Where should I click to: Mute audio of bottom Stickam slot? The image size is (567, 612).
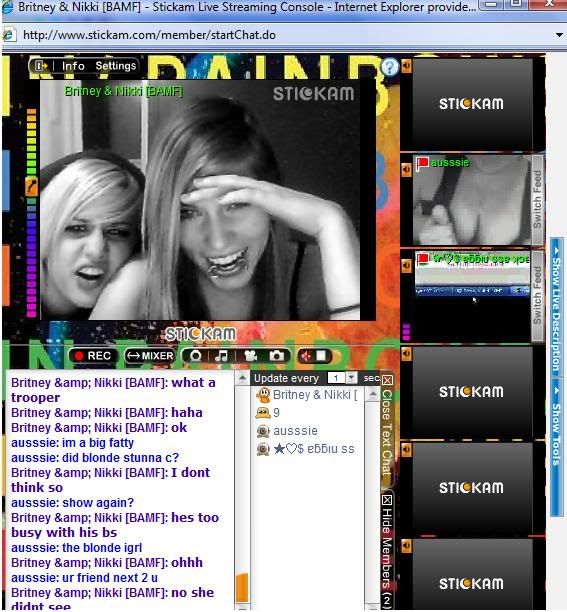[x=406, y=546]
